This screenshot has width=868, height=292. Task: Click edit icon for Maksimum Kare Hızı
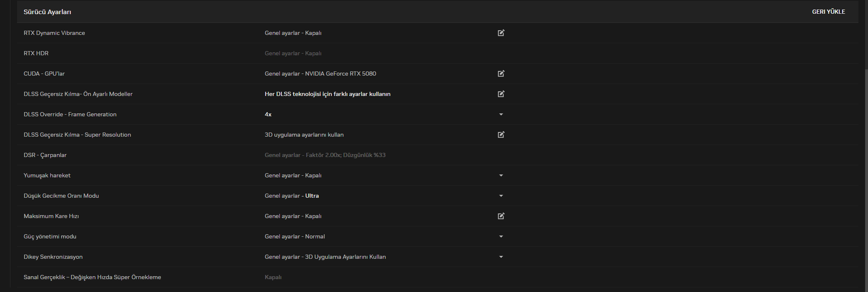(501, 216)
